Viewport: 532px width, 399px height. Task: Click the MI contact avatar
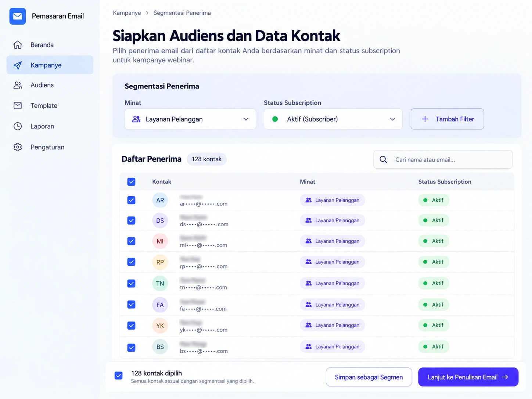tap(160, 241)
